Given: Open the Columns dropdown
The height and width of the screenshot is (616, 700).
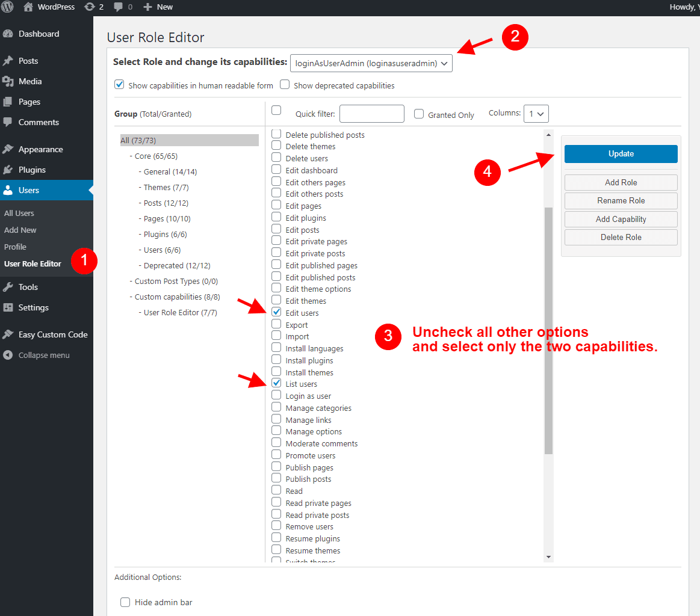Looking at the screenshot, I should point(536,113).
